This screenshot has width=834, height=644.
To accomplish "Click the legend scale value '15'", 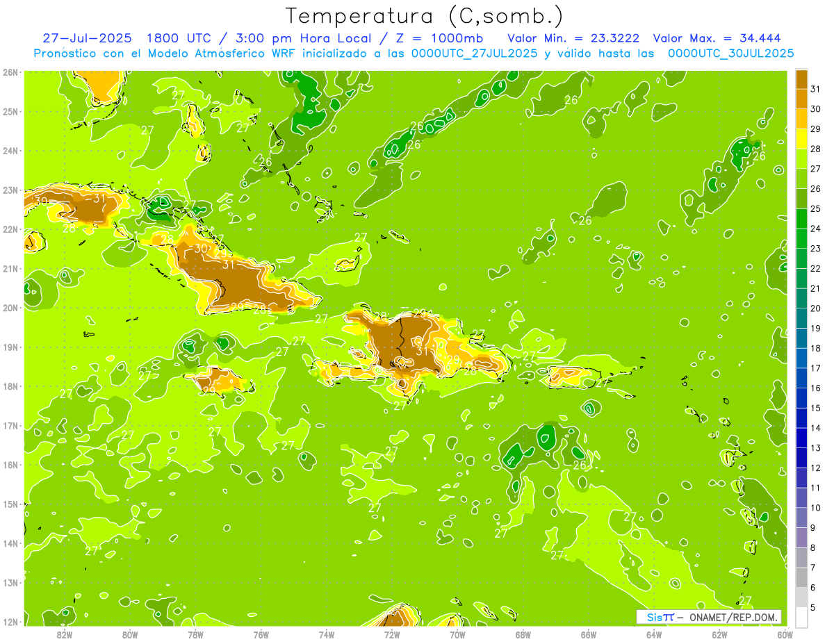I will tap(816, 408).
